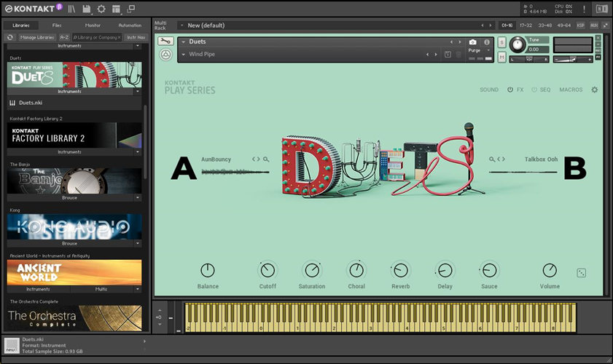Open the Play Series settings cog
Screen dimensions: 613x364
click(594, 90)
